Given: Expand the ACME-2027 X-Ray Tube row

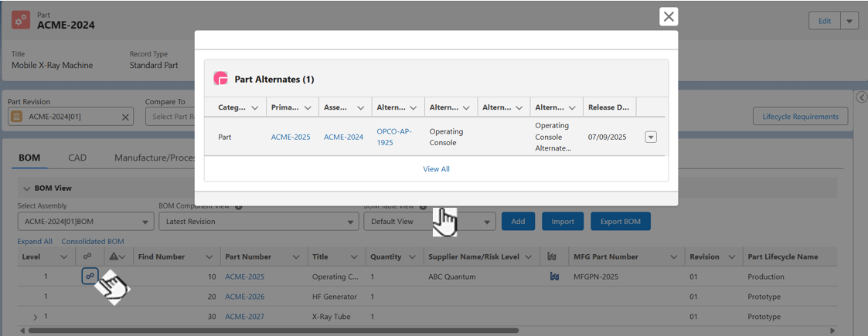Looking at the screenshot, I should pos(35,317).
